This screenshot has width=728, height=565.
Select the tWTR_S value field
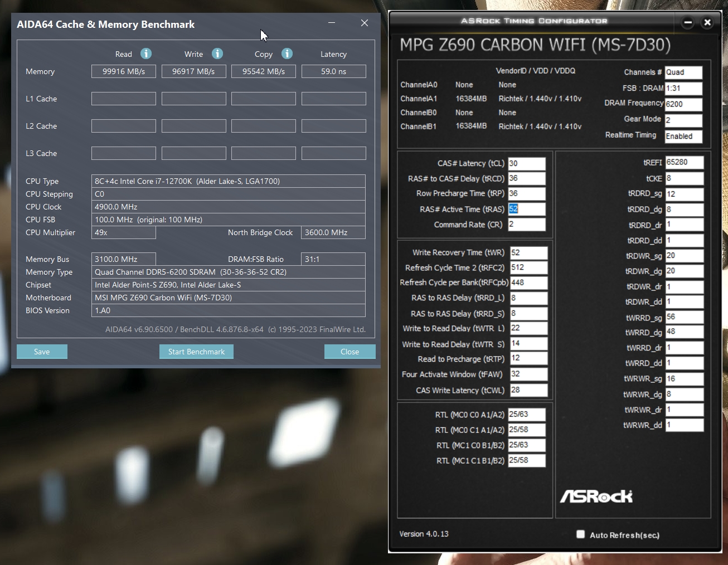point(528,344)
